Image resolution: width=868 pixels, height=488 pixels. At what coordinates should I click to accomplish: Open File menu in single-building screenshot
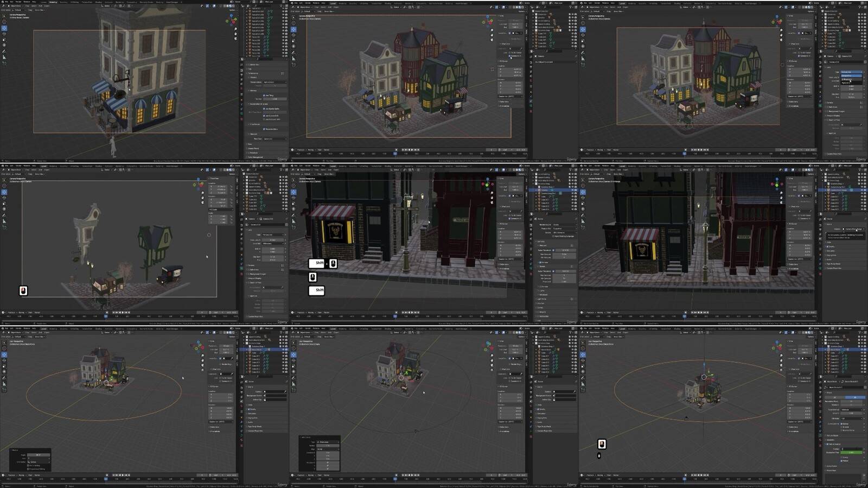7,2
